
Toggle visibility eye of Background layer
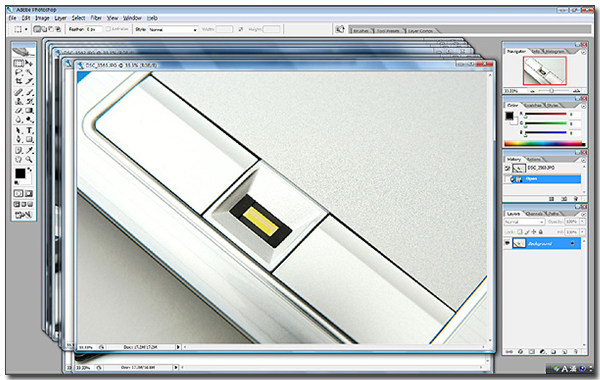tap(507, 243)
